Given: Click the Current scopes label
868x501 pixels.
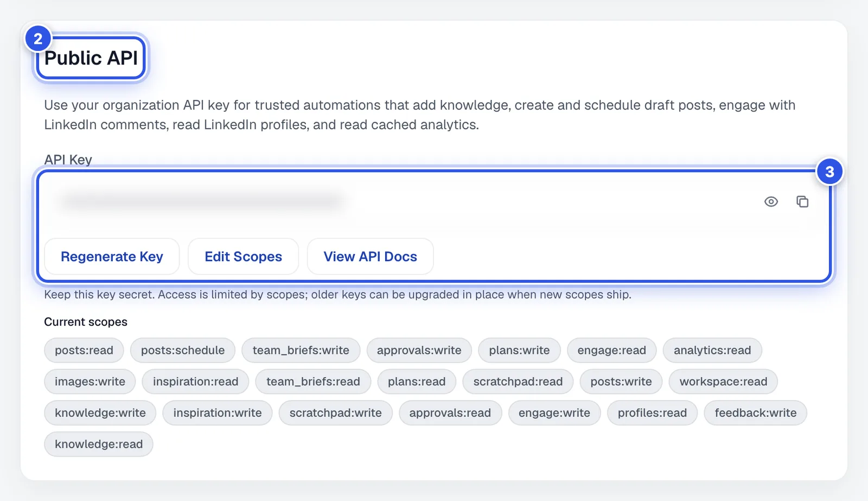Looking at the screenshot, I should point(86,322).
